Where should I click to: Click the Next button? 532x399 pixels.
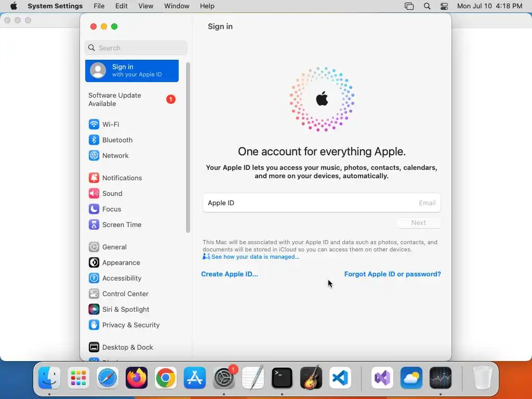point(418,223)
